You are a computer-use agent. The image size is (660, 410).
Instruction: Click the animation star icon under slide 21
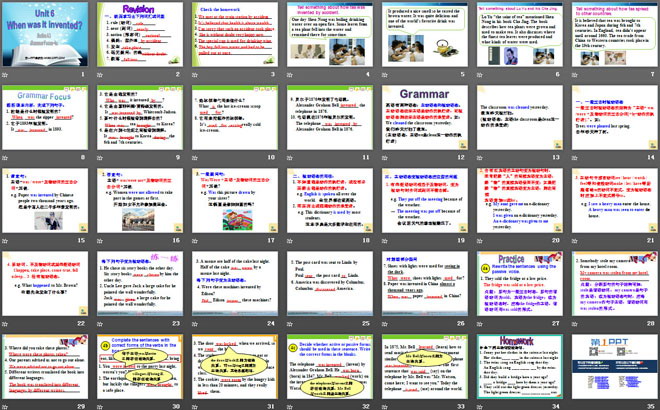click(575, 241)
